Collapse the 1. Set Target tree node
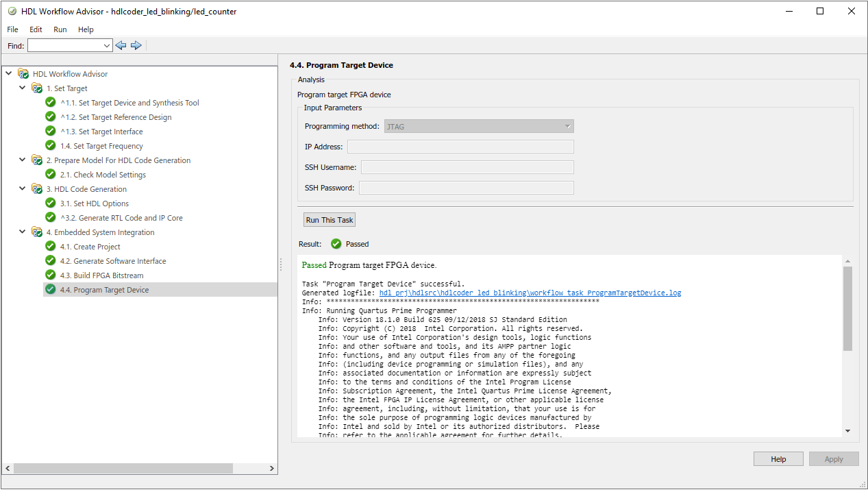The width and height of the screenshot is (868, 492). pos(23,88)
